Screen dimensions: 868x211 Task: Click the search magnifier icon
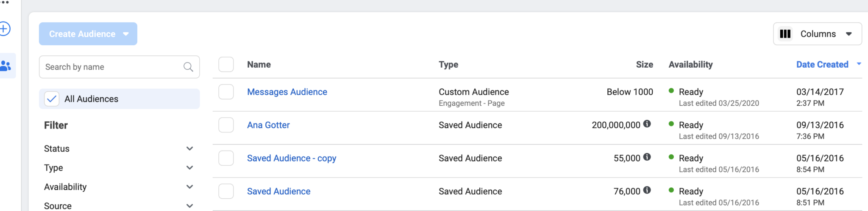point(188,67)
